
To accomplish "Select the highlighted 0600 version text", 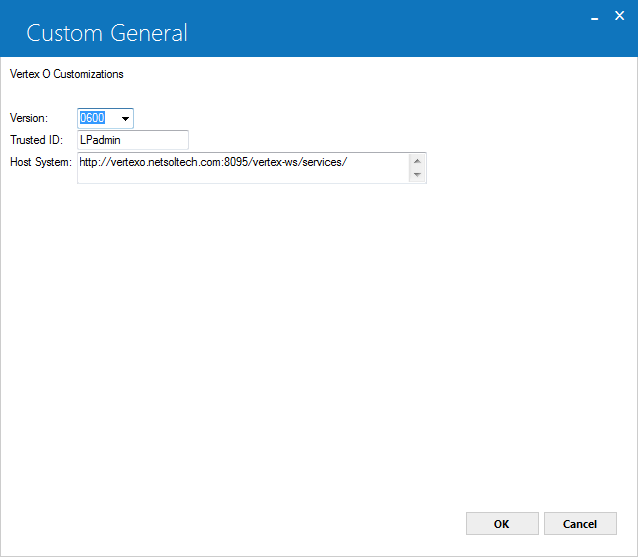I will 92,118.
